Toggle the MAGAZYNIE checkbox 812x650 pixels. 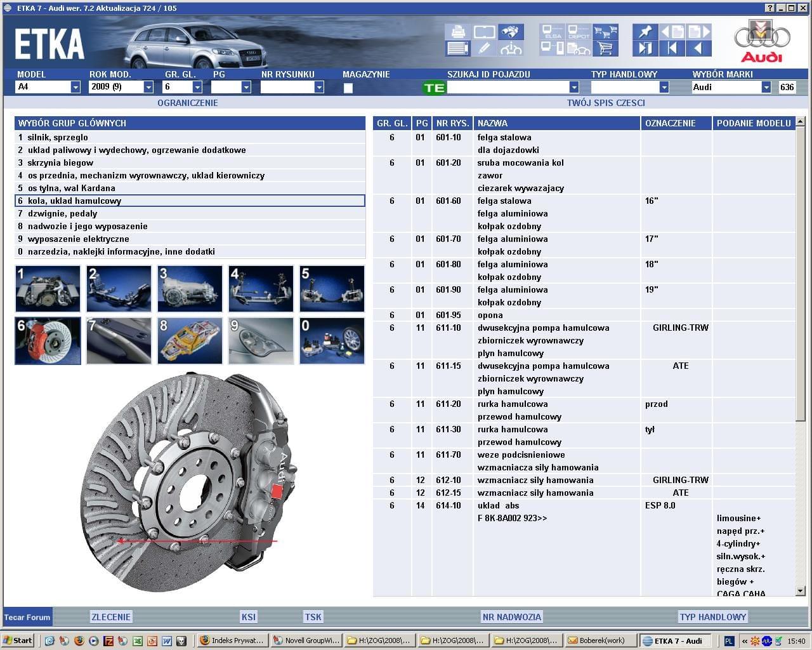point(348,88)
